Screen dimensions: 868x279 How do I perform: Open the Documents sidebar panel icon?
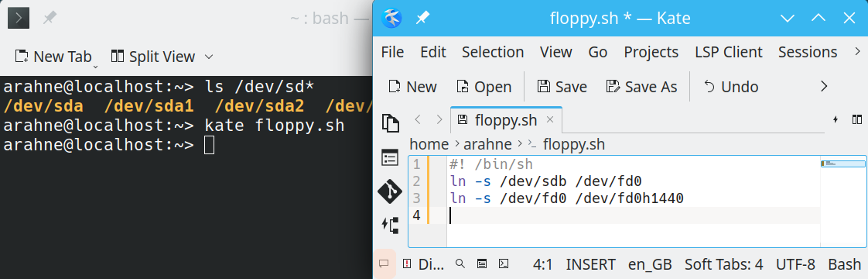pyautogui.click(x=390, y=122)
